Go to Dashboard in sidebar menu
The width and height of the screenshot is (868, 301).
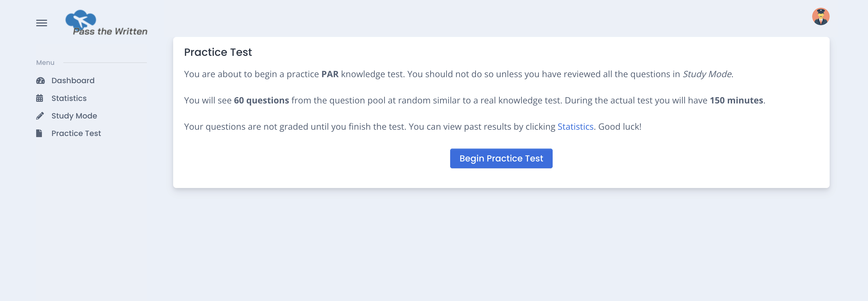point(73,80)
